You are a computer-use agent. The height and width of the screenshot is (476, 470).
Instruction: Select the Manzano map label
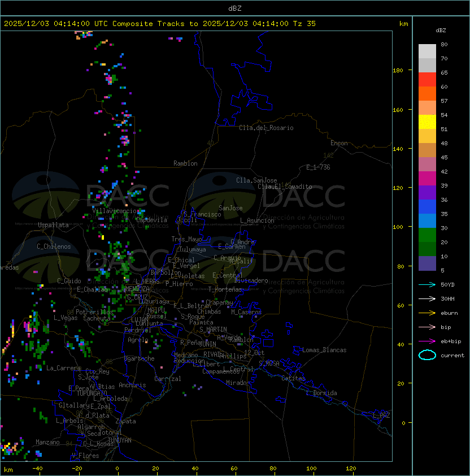(47, 442)
